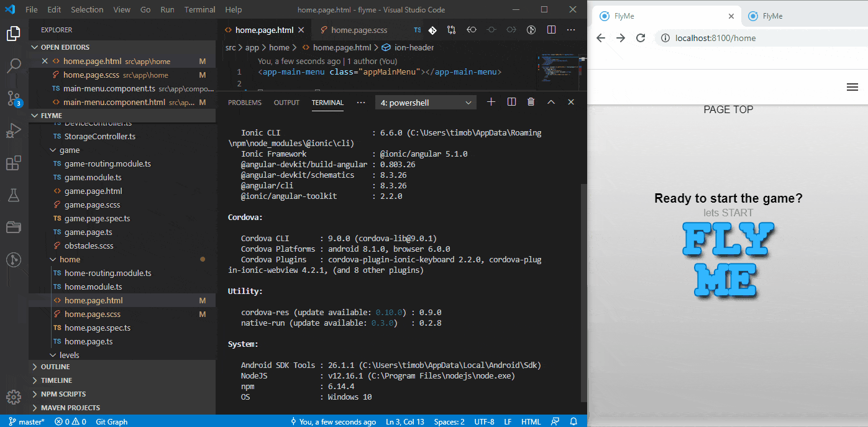Maximize terminal panel with up chevron
This screenshot has width=868, height=427.
pos(551,102)
